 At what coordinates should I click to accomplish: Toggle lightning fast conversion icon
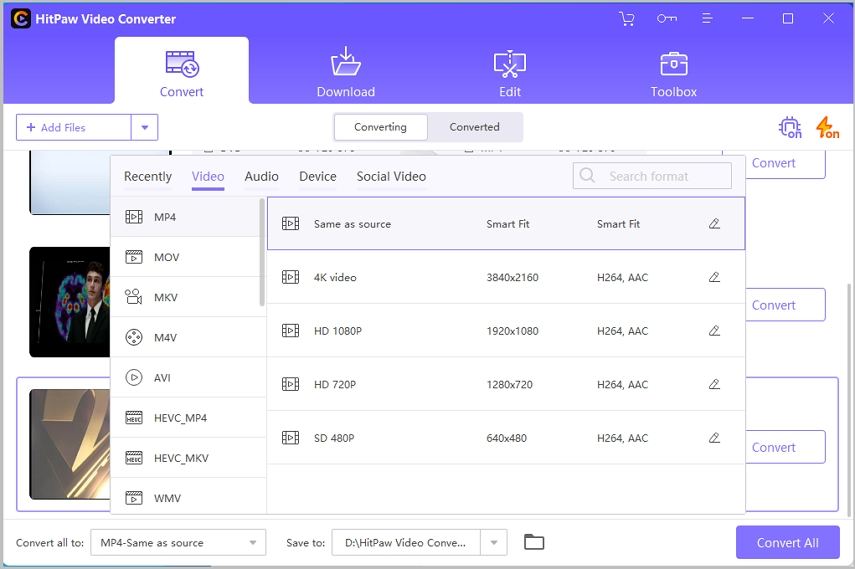pyautogui.click(x=827, y=128)
